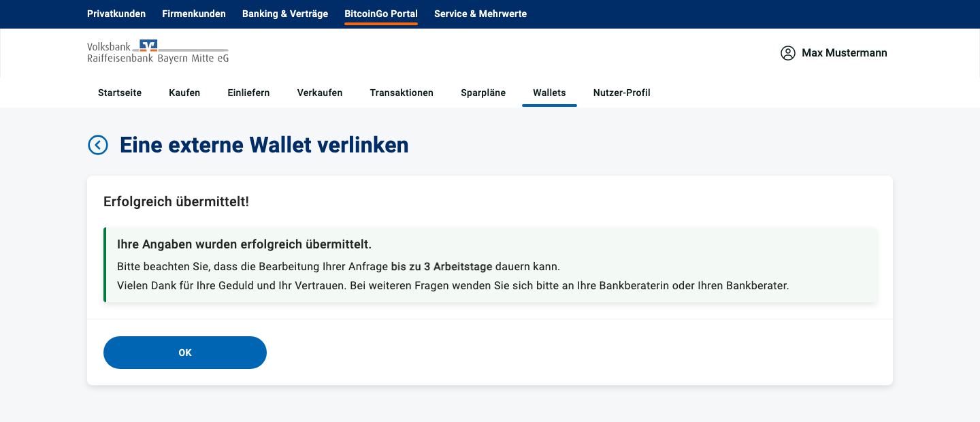
Task: Click the Eine externe Wallet verlinken heading
Action: click(x=264, y=145)
